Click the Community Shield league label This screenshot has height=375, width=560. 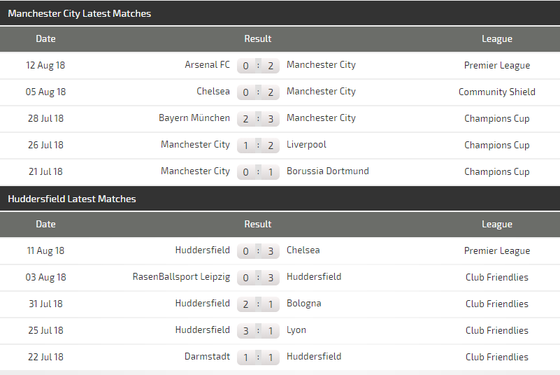(497, 92)
